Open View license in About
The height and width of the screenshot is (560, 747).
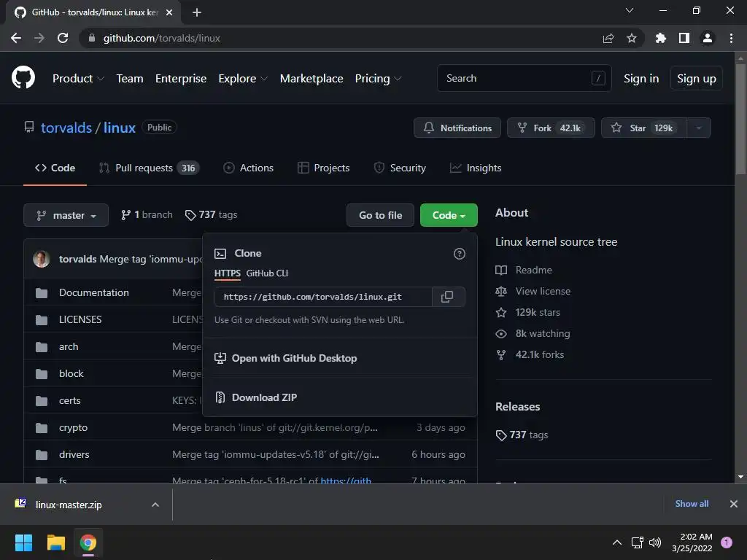coord(533,291)
